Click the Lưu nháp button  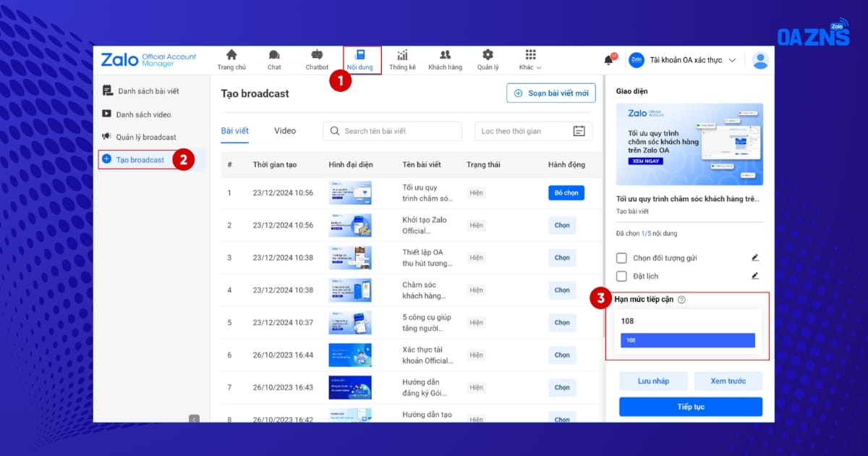click(653, 381)
